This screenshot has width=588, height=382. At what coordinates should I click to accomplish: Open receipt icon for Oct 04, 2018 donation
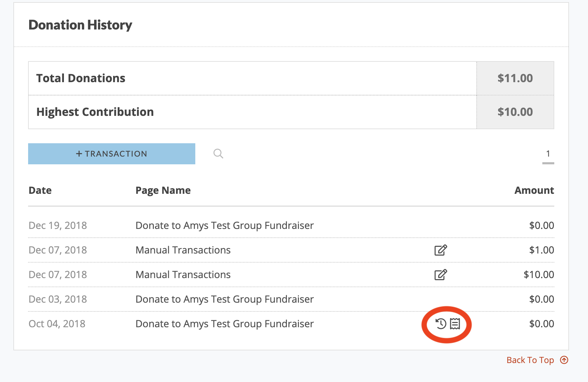tap(455, 324)
